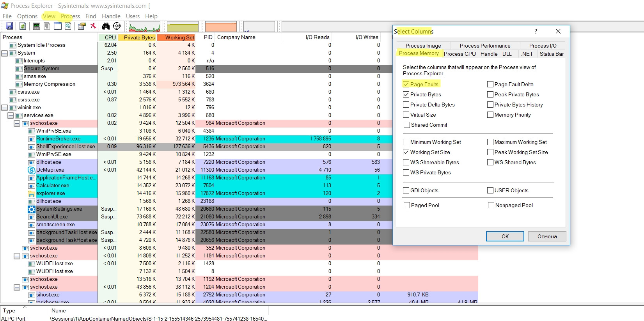Check the Paged Pool checkbox
The height and width of the screenshot is (321, 644).
pyautogui.click(x=407, y=205)
